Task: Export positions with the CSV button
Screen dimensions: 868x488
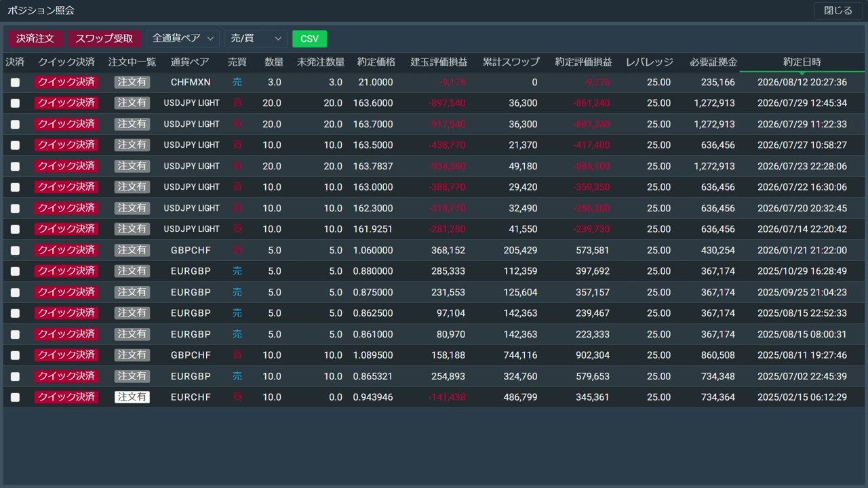Action: click(309, 39)
